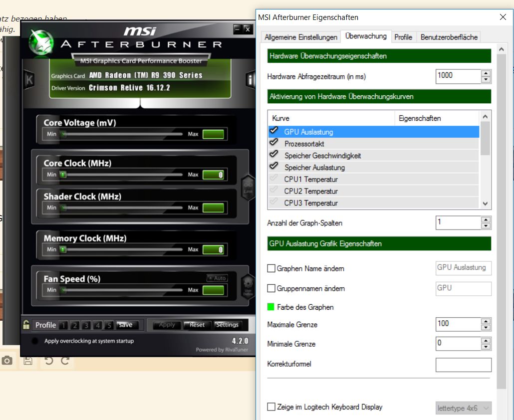Click the clock Link icon beside Shader Clock

pos(248,188)
